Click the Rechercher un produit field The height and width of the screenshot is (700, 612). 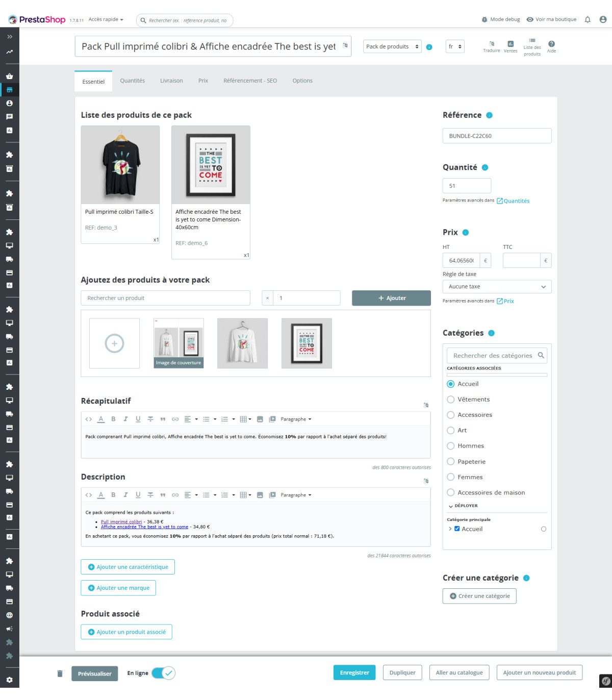pos(165,298)
